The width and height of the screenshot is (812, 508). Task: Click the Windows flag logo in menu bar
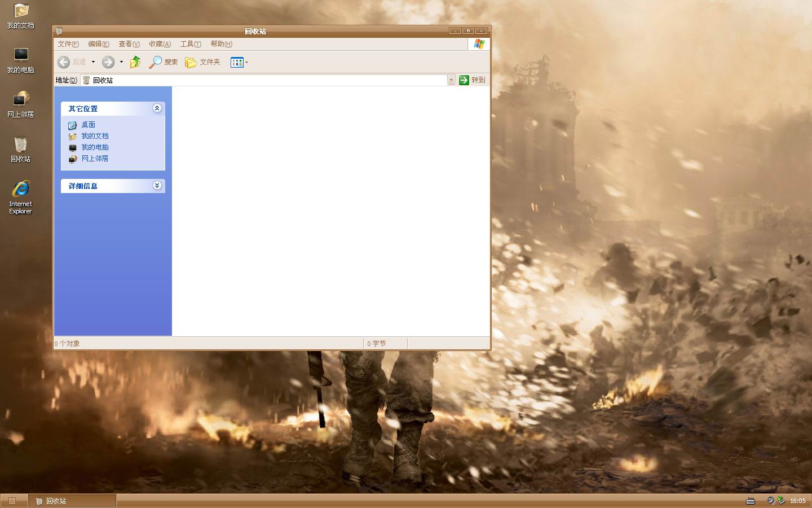pyautogui.click(x=479, y=44)
